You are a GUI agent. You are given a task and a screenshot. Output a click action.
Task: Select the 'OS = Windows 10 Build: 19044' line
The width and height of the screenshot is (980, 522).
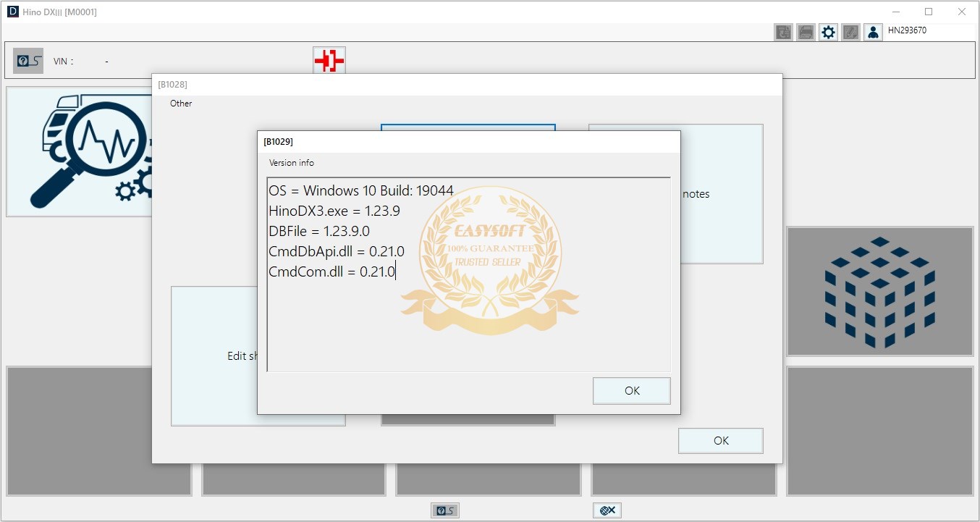[361, 191]
